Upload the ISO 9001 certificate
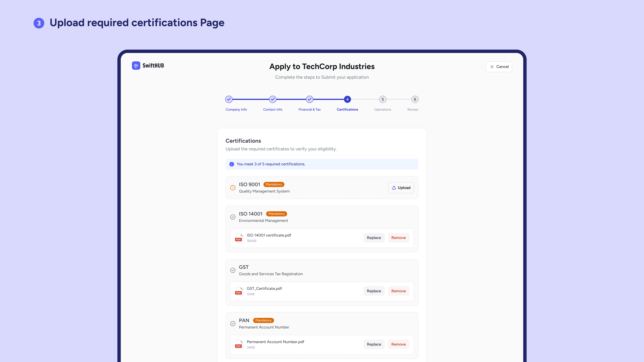Viewport: 644px width, 362px height. pos(401,188)
